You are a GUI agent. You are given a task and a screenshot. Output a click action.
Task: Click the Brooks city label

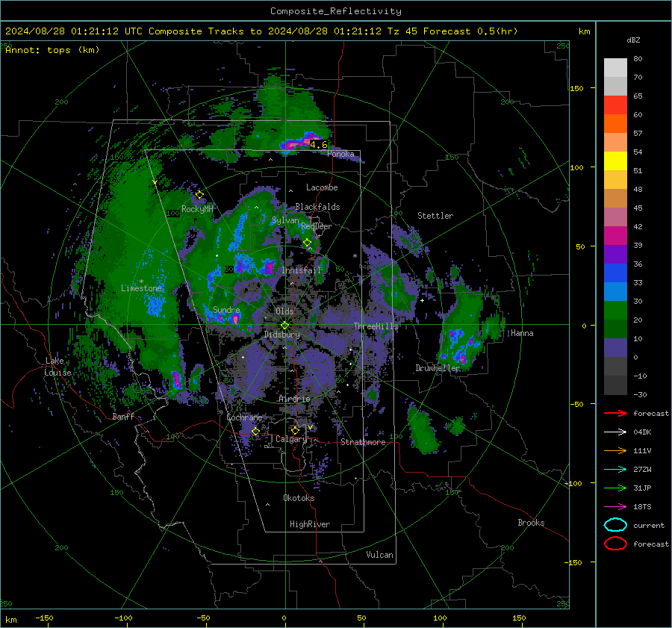tap(531, 523)
